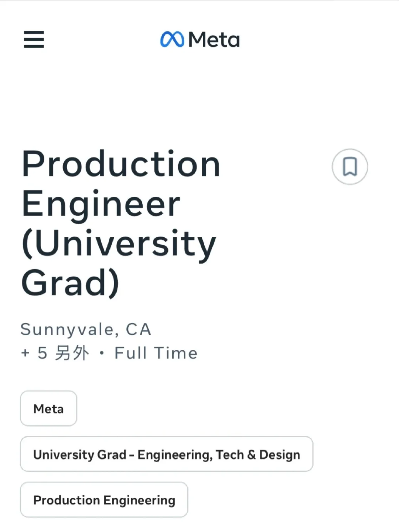Click the word Production in the job title
This screenshot has height=532, width=399.
point(121,164)
